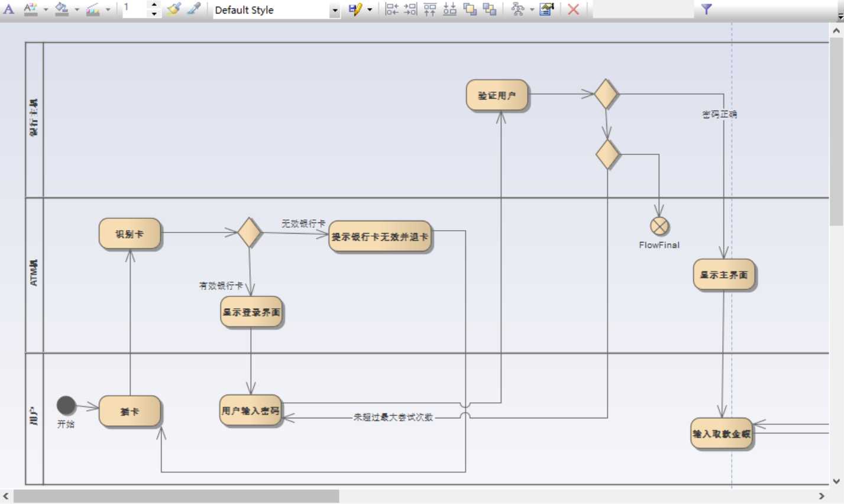
Task: Click the red X delete icon
Action: pos(573,9)
